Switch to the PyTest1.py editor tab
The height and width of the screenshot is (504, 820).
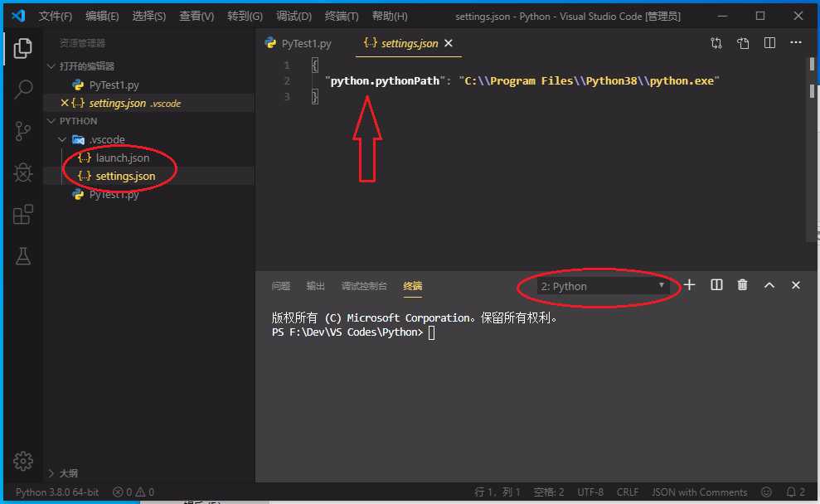pyautogui.click(x=305, y=43)
